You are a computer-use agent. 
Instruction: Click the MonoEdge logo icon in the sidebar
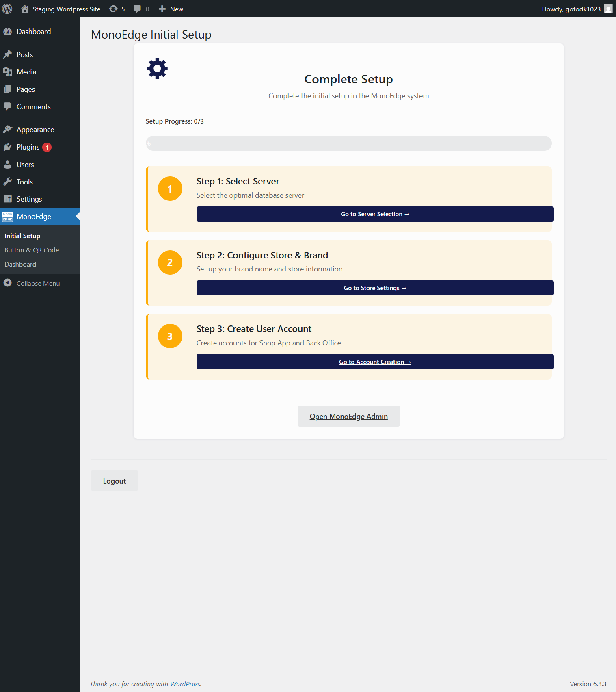[x=8, y=217]
